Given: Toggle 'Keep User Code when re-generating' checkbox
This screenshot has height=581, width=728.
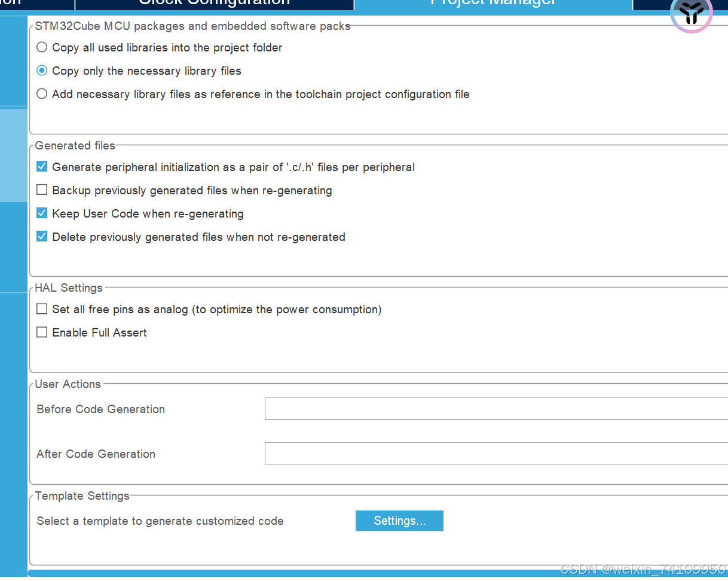Looking at the screenshot, I should coord(42,213).
